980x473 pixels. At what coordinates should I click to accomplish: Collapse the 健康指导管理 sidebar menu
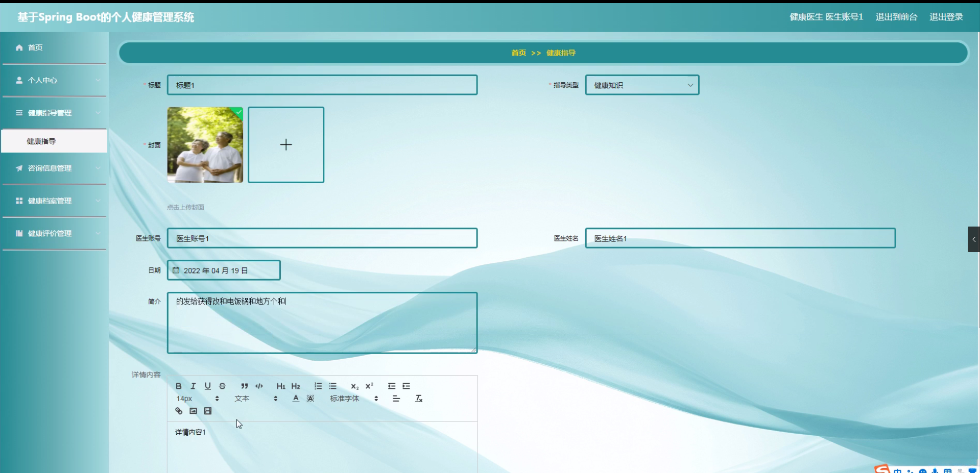tap(54, 113)
